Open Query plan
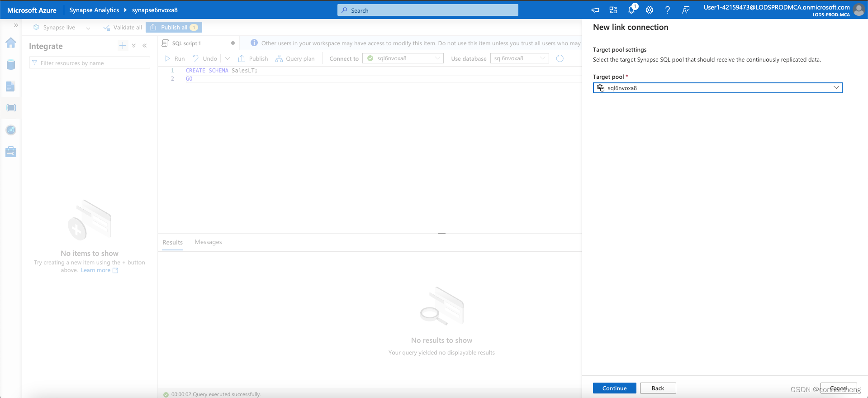868x398 pixels. pyautogui.click(x=295, y=58)
